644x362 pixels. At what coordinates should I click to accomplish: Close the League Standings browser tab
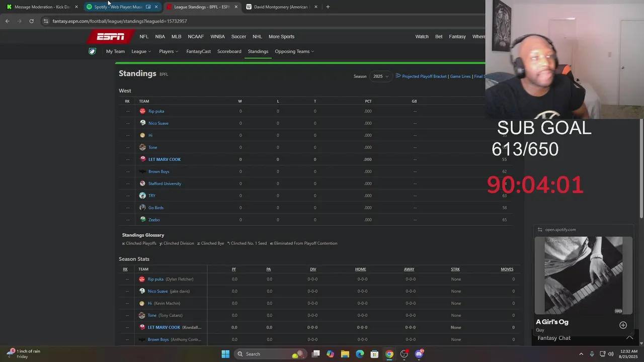pyautogui.click(x=235, y=7)
